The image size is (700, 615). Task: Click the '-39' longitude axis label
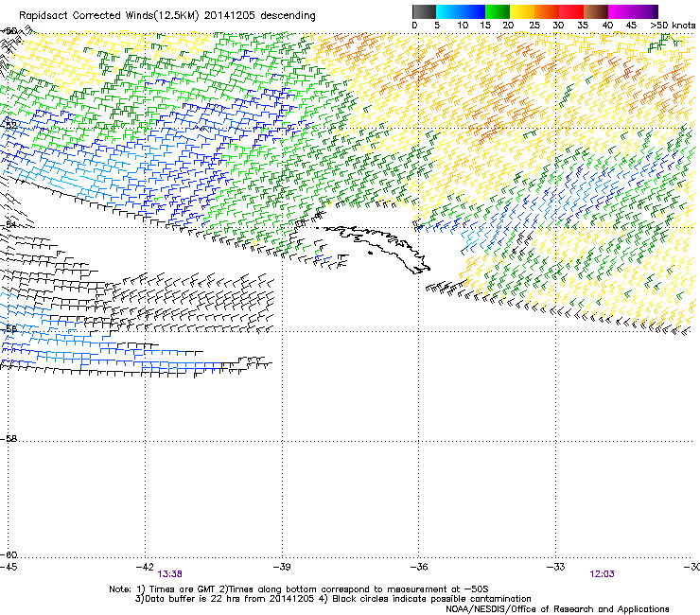282,567
